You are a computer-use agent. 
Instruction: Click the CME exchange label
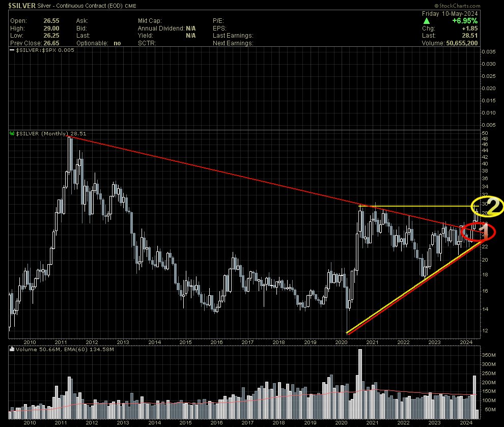pyautogui.click(x=130, y=6)
